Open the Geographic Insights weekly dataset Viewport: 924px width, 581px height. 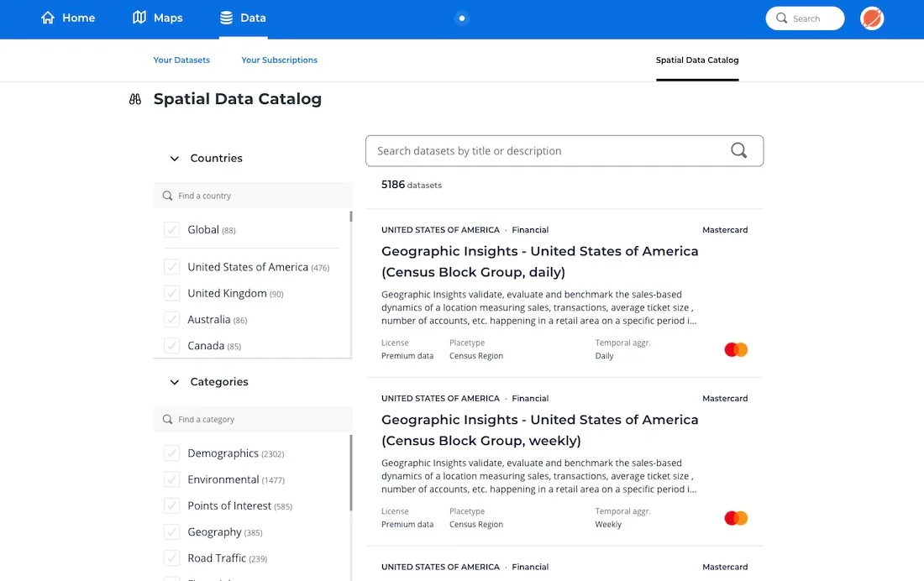[x=539, y=429]
